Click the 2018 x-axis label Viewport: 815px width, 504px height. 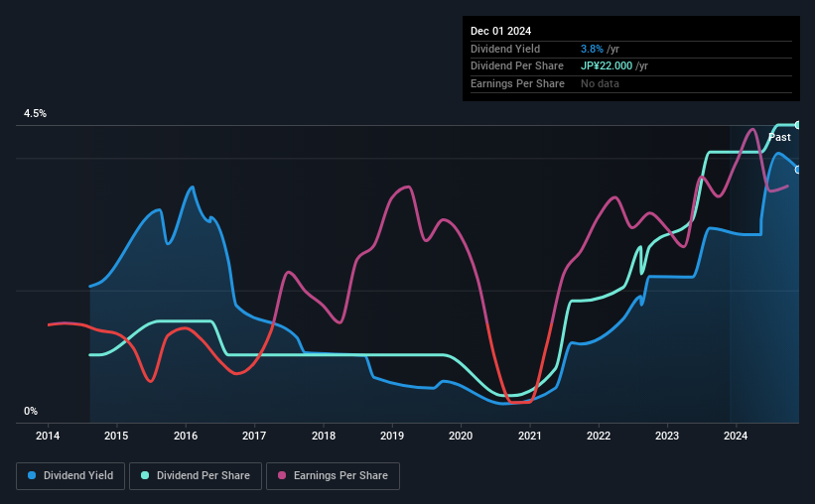click(324, 436)
